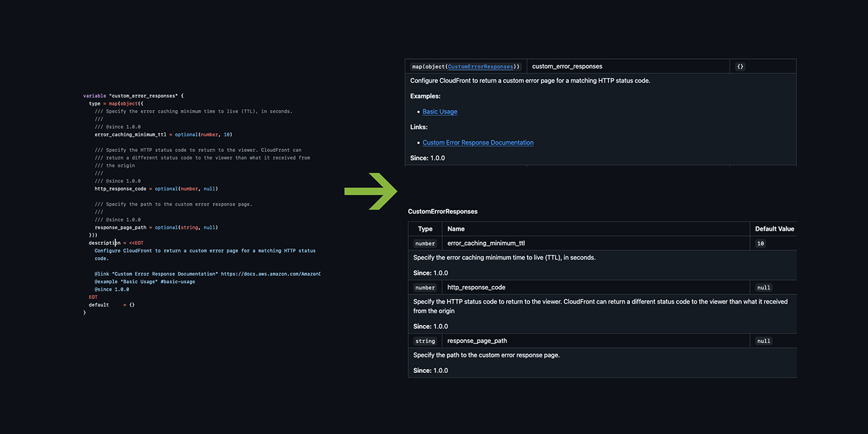This screenshot has height=434, width=868.
Task: Click the Name column header
Action: (x=456, y=229)
